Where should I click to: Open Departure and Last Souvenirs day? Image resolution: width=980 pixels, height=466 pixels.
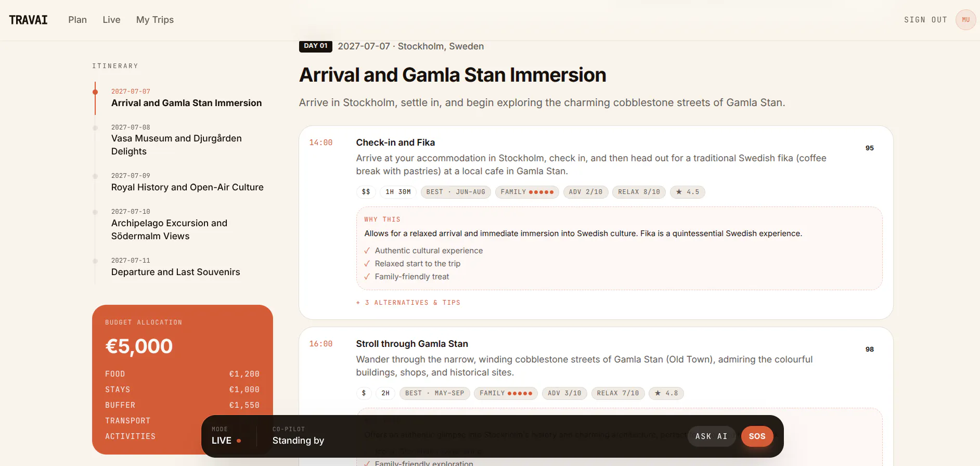pos(175,267)
